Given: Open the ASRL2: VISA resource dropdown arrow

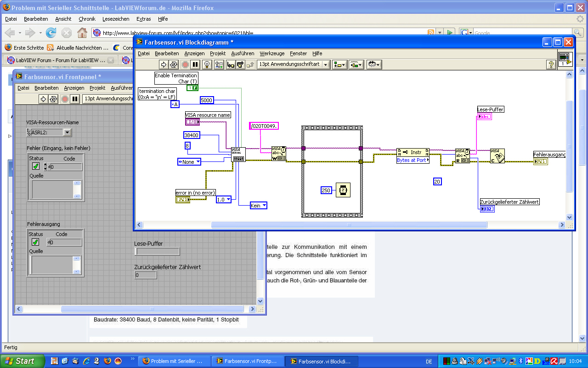Looking at the screenshot, I should (x=67, y=132).
